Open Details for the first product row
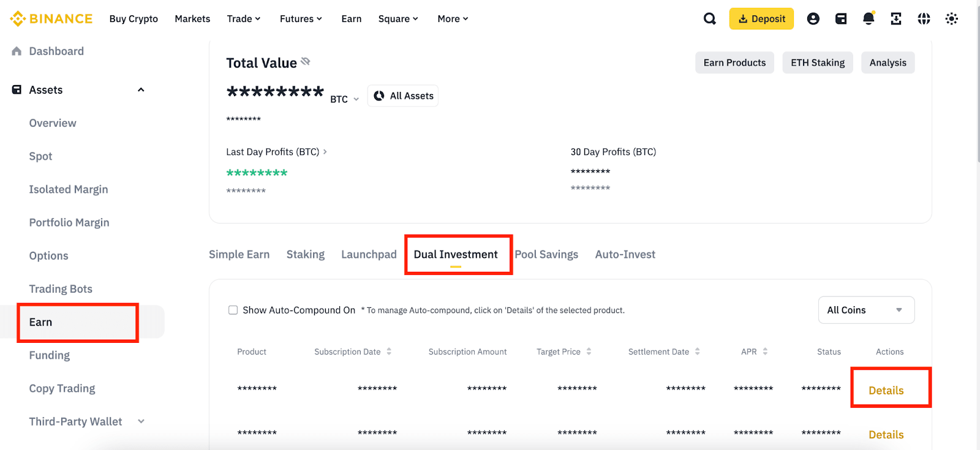The width and height of the screenshot is (980, 450). click(886, 391)
